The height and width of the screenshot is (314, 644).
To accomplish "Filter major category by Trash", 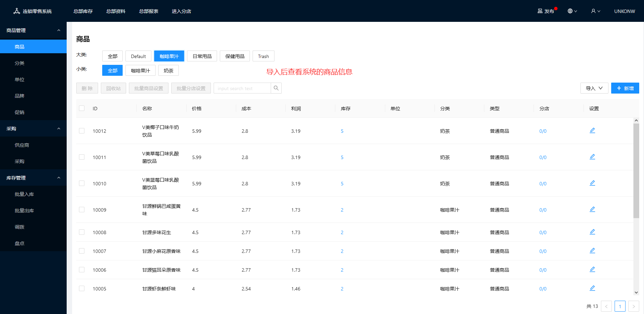I will point(264,56).
